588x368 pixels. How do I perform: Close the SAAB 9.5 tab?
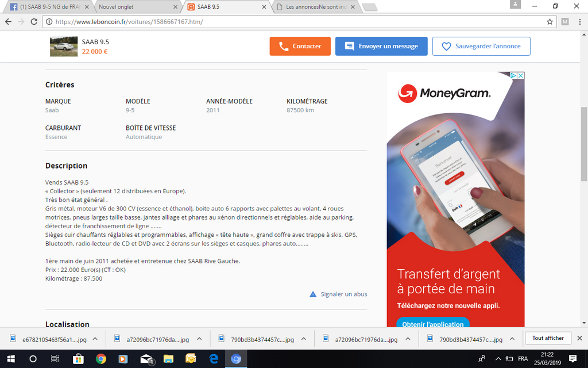(x=264, y=7)
